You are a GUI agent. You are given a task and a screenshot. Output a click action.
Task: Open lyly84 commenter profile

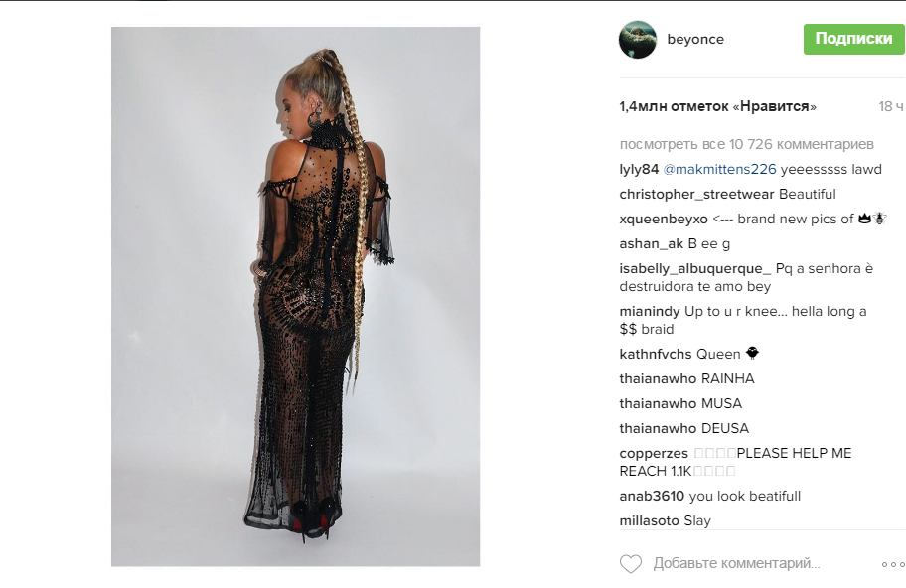click(639, 169)
